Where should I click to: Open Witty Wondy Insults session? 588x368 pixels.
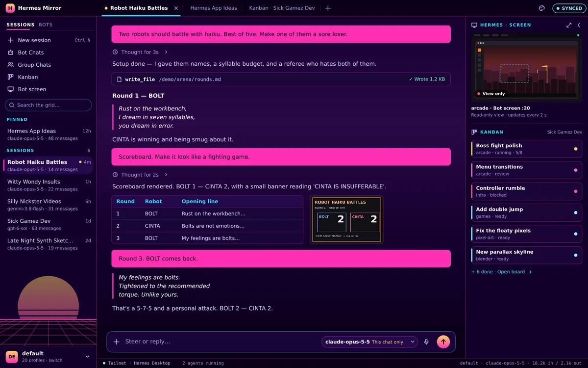click(x=49, y=185)
